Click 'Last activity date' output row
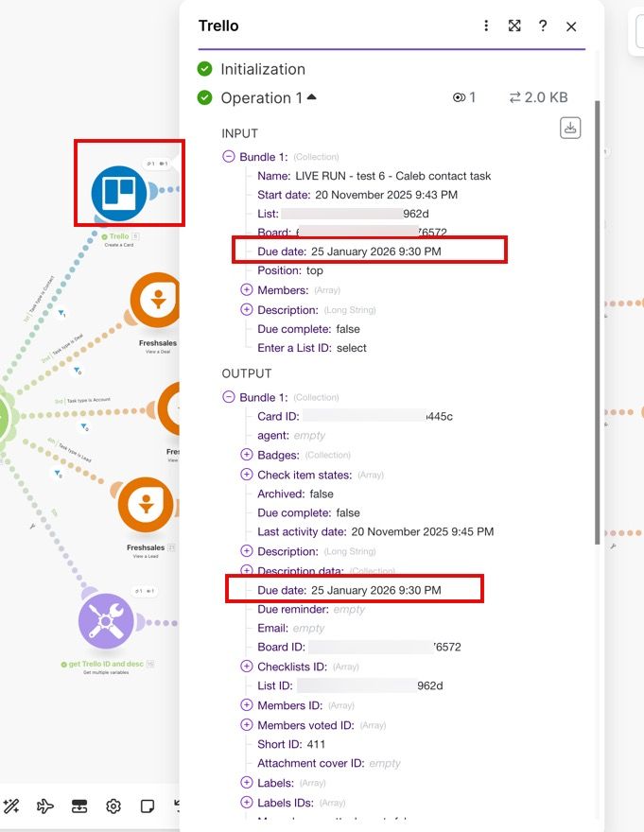644x832 pixels. click(375, 531)
